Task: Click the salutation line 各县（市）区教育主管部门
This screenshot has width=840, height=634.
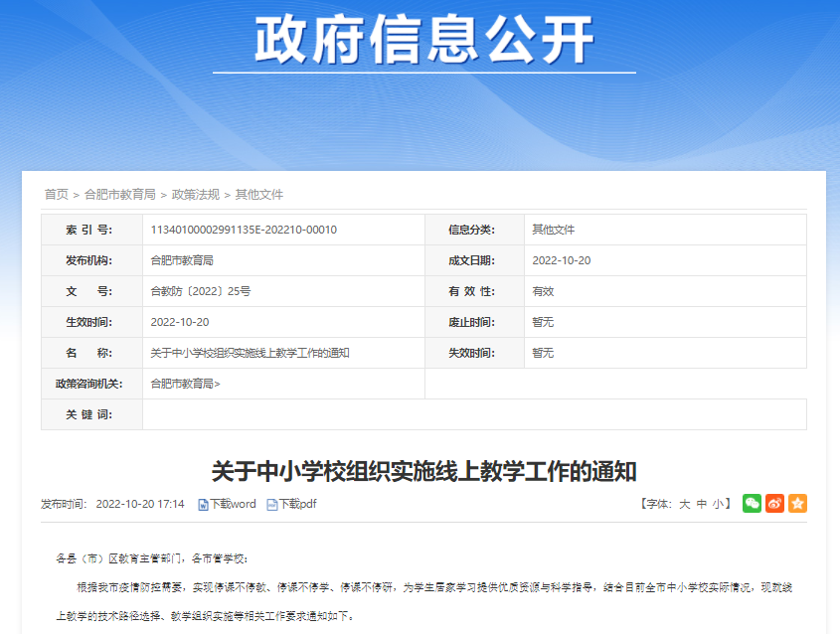Action: pos(152,558)
